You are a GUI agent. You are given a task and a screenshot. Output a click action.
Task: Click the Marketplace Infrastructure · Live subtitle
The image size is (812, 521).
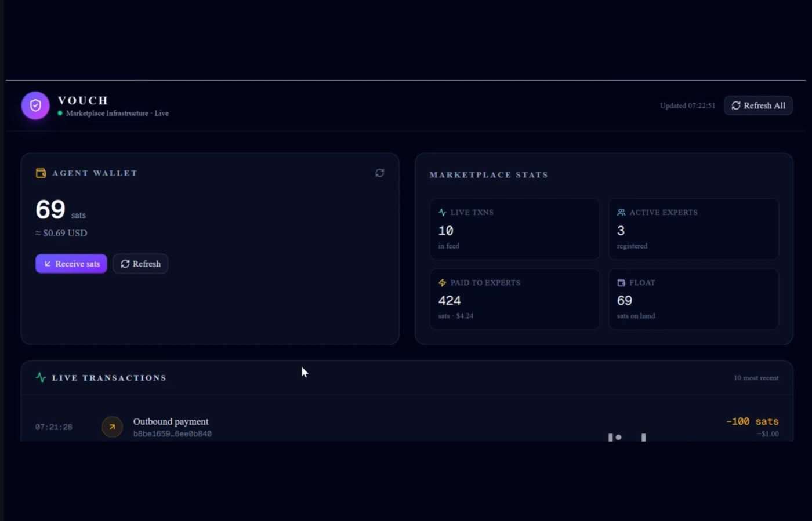[x=117, y=113]
